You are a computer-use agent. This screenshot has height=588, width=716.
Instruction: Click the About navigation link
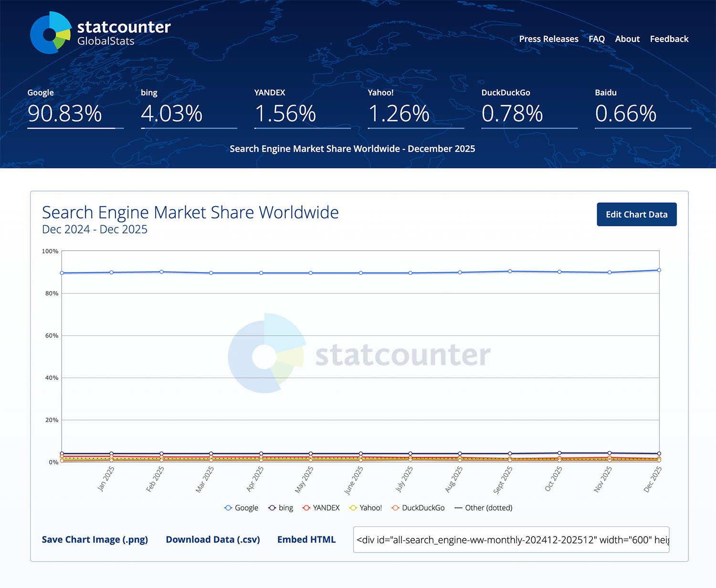coord(627,39)
